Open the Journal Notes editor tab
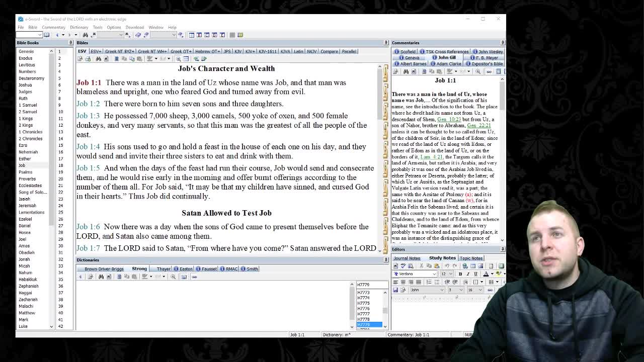 pos(407,258)
